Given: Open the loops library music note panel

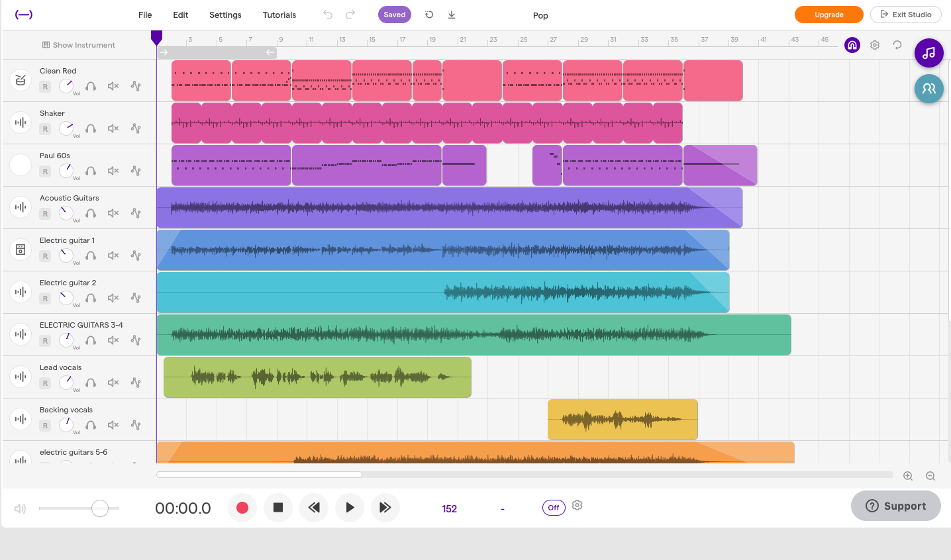Looking at the screenshot, I should pos(928,53).
